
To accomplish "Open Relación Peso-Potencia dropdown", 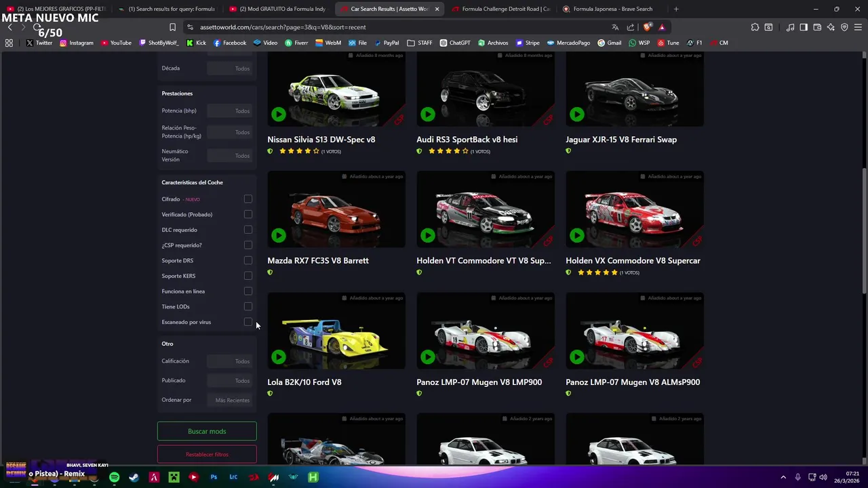I will pyautogui.click(x=230, y=132).
